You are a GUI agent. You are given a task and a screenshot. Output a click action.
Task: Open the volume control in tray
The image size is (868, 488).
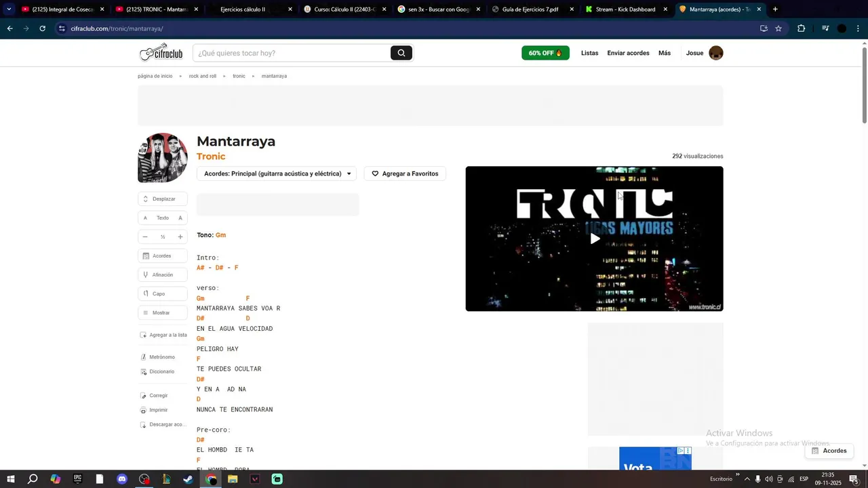769,479
